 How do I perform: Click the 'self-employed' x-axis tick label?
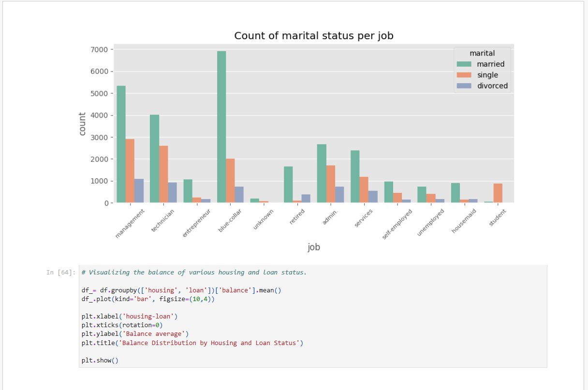(397, 224)
